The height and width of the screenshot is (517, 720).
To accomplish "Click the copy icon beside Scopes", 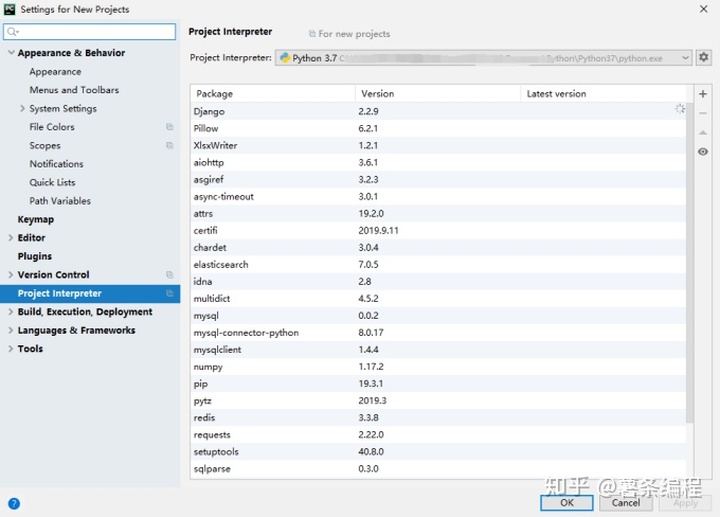I will pyautogui.click(x=169, y=145).
